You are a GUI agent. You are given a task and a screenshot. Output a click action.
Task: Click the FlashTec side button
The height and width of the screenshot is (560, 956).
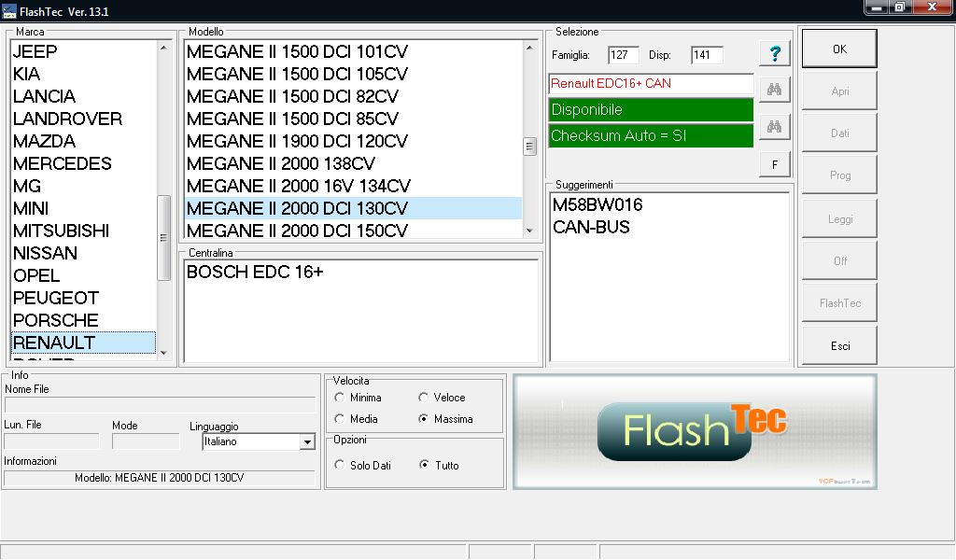(x=839, y=302)
